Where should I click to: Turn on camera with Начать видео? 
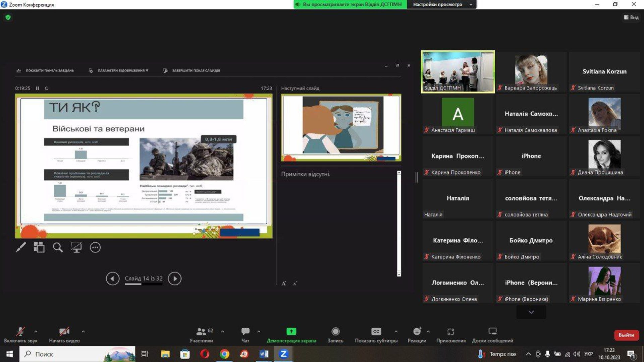tap(64, 331)
